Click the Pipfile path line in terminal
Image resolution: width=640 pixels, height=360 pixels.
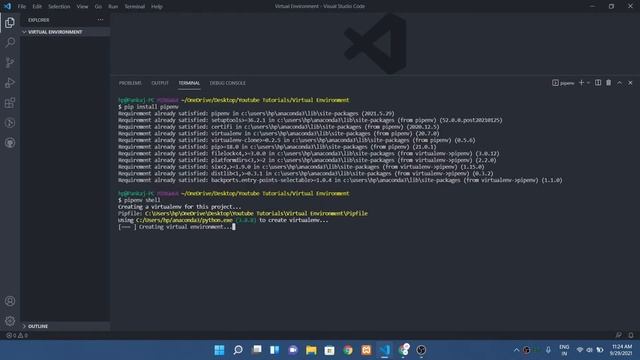click(x=243, y=213)
